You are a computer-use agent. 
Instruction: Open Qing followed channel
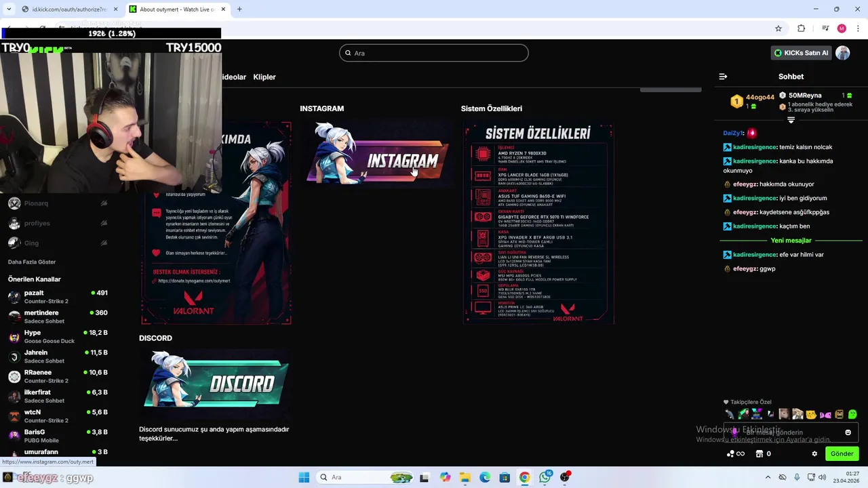tap(58, 243)
